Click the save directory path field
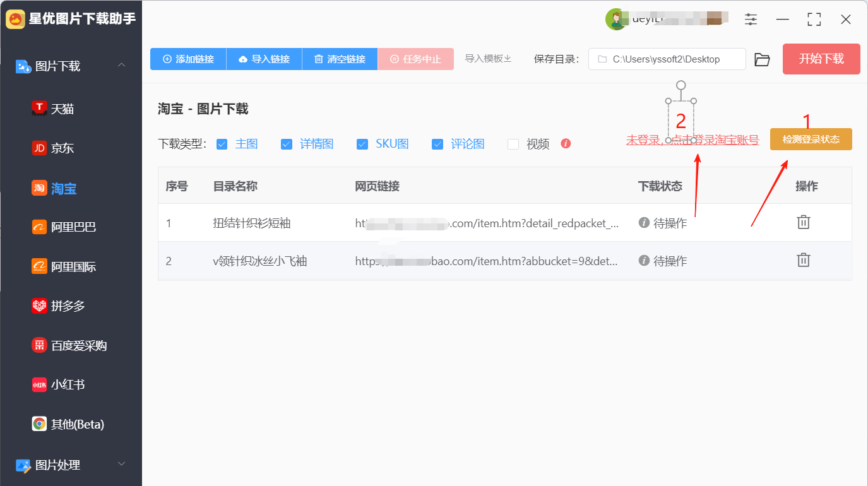Image resolution: width=868 pixels, height=486 pixels. pyautogui.click(x=667, y=59)
